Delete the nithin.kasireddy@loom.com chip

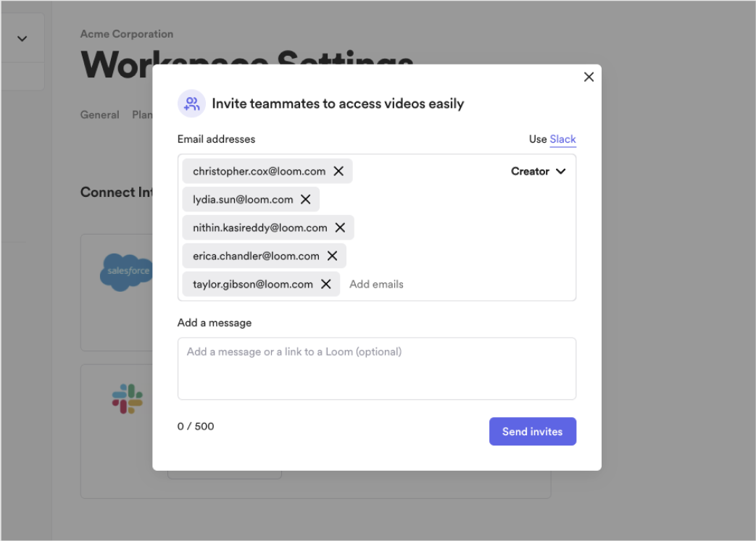pos(340,228)
